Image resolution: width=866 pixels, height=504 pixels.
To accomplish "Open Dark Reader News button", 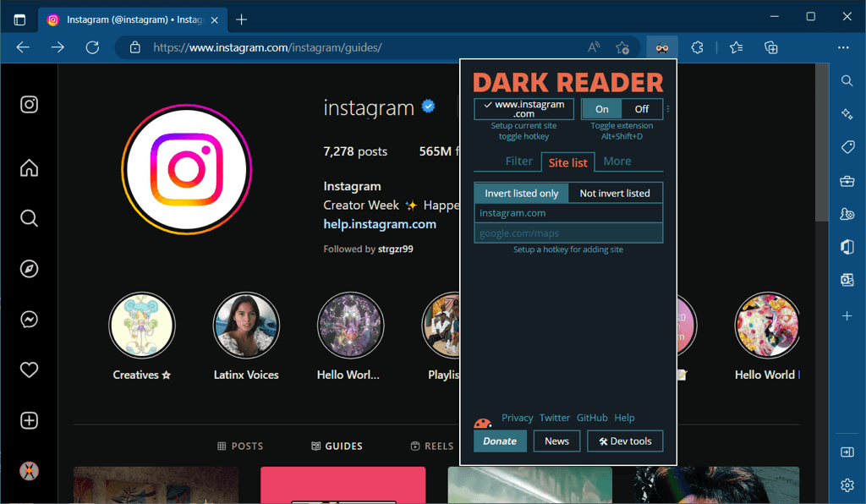I will tap(556, 441).
